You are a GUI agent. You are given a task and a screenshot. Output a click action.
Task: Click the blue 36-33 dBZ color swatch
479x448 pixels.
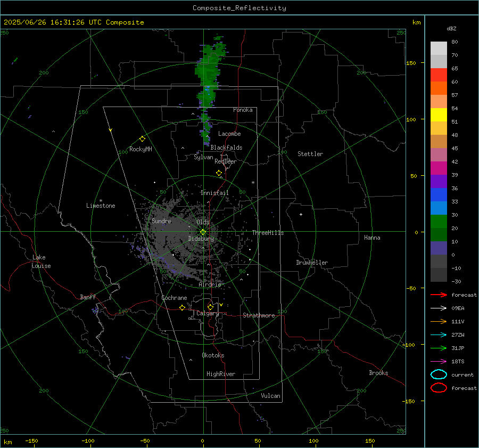point(439,195)
